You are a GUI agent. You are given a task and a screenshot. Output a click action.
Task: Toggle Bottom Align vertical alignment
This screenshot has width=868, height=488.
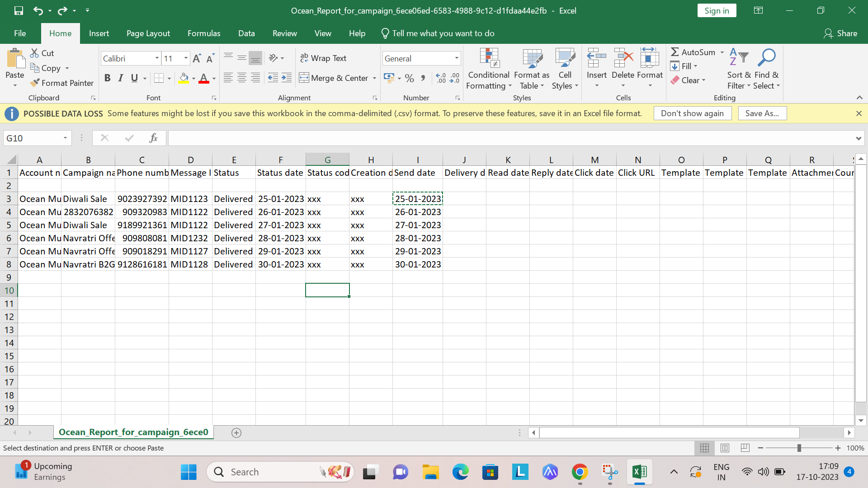tap(255, 58)
